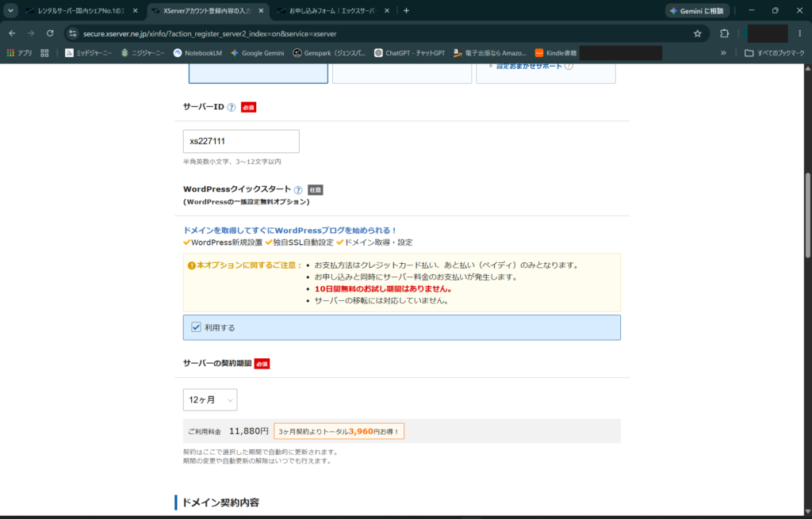
Task: Click the Gemini に相談 button
Action: coord(697,11)
